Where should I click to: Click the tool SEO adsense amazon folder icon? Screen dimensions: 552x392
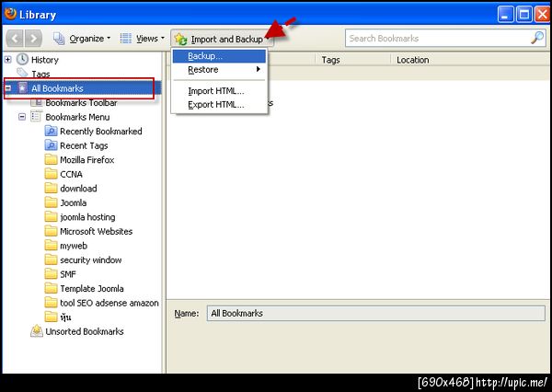(x=51, y=302)
